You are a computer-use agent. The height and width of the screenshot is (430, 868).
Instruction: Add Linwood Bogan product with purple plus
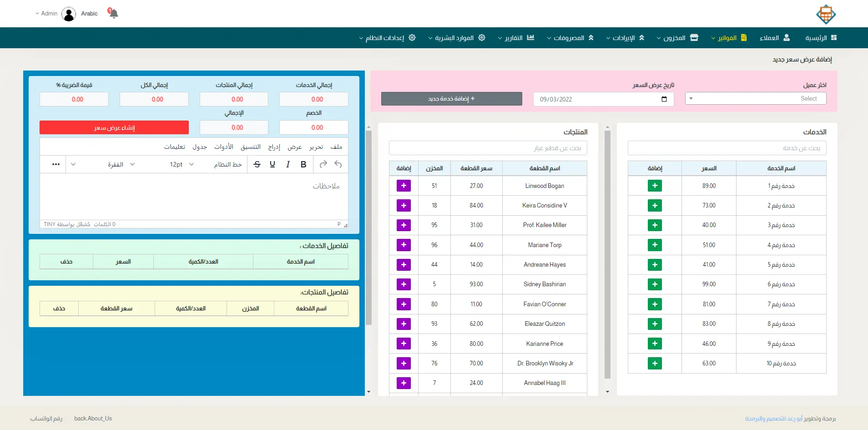tap(404, 186)
